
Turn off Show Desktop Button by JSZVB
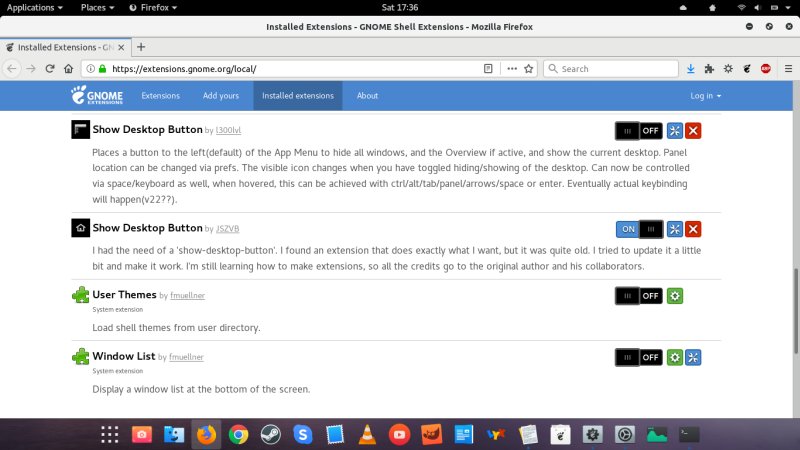(639, 229)
